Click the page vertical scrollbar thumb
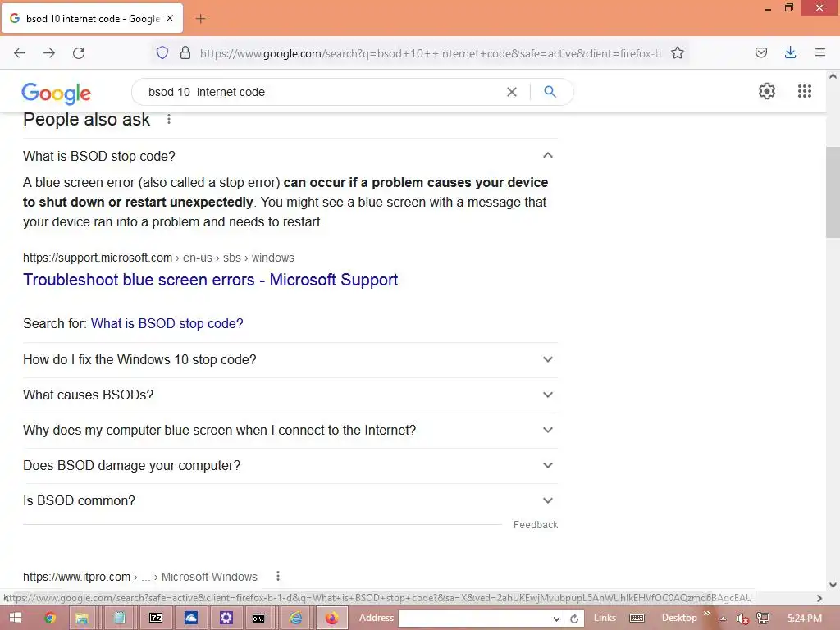The image size is (840, 630). click(x=833, y=192)
